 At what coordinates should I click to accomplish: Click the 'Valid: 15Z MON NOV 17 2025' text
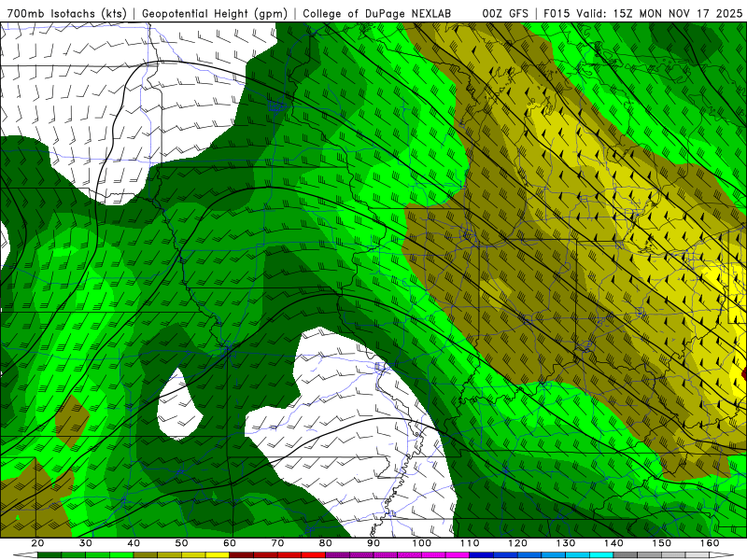(x=659, y=14)
